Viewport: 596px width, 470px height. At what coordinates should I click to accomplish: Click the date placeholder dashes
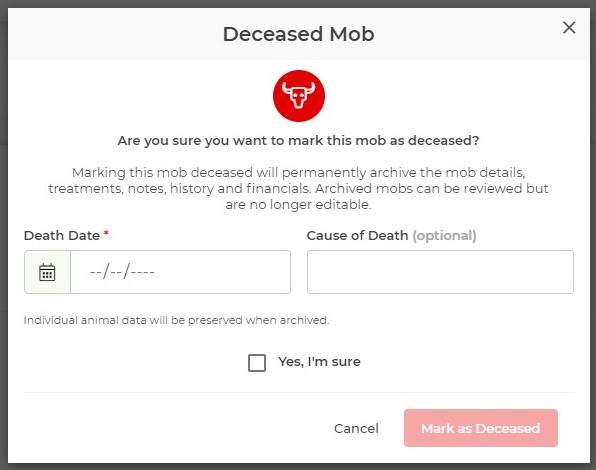122,272
